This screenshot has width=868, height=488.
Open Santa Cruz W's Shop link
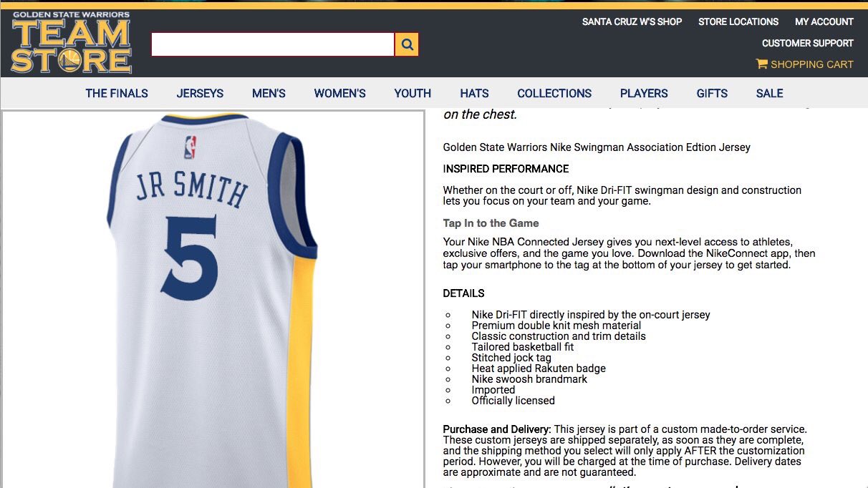(x=632, y=21)
